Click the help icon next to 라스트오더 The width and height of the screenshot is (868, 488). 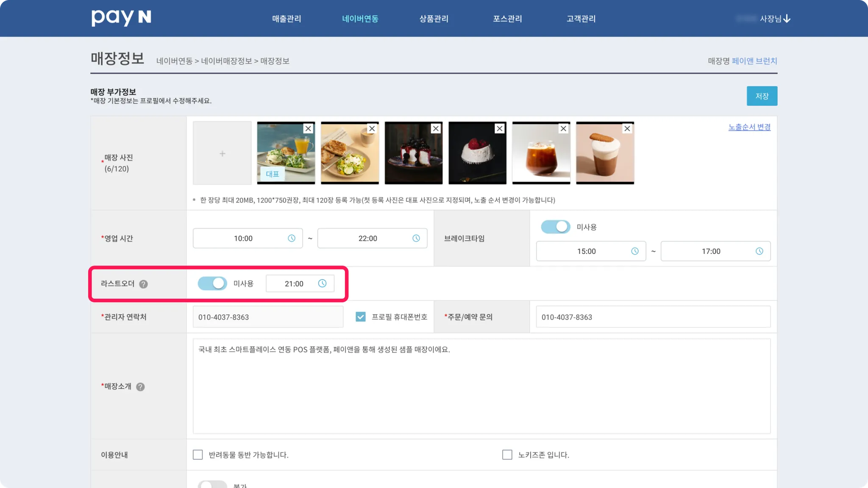click(x=144, y=284)
